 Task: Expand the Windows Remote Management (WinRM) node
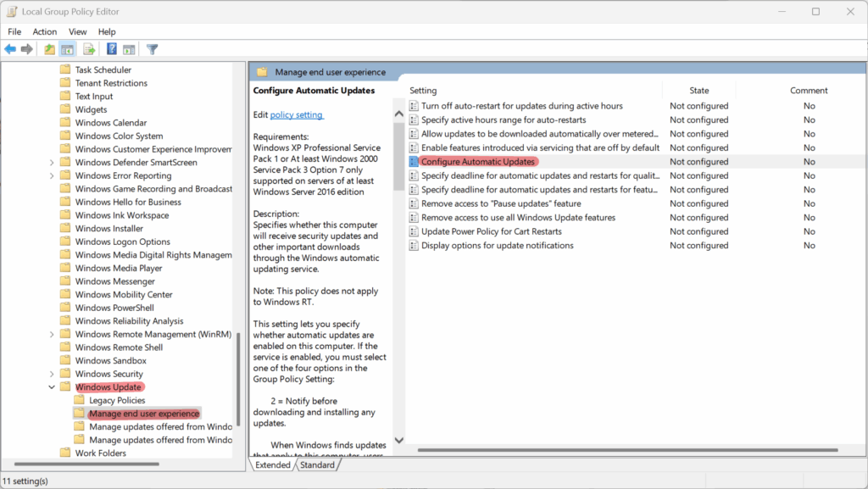click(52, 335)
